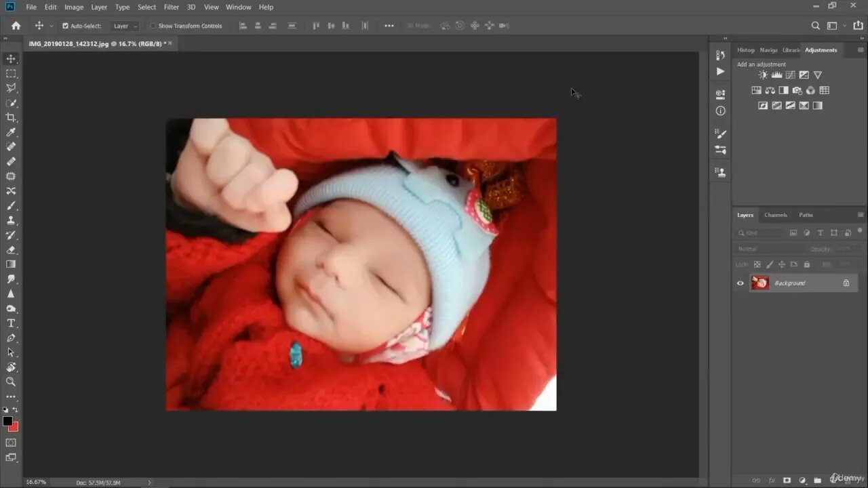The width and height of the screenshot is (868, 488).
Task: Select the Gradient tool
Action: (11, 264)
